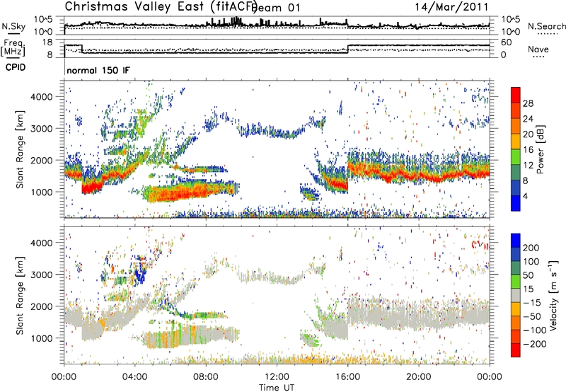Pick the bottom bright blue power colorbar segment
The width and height of the screenshot is (566, 392).
coord(516,203)
